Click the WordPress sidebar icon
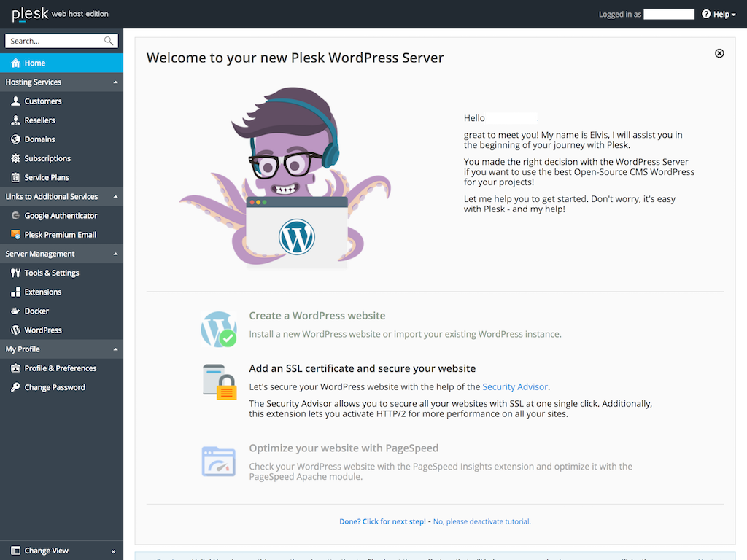The image size is (747, 560). tap(16, 330)
